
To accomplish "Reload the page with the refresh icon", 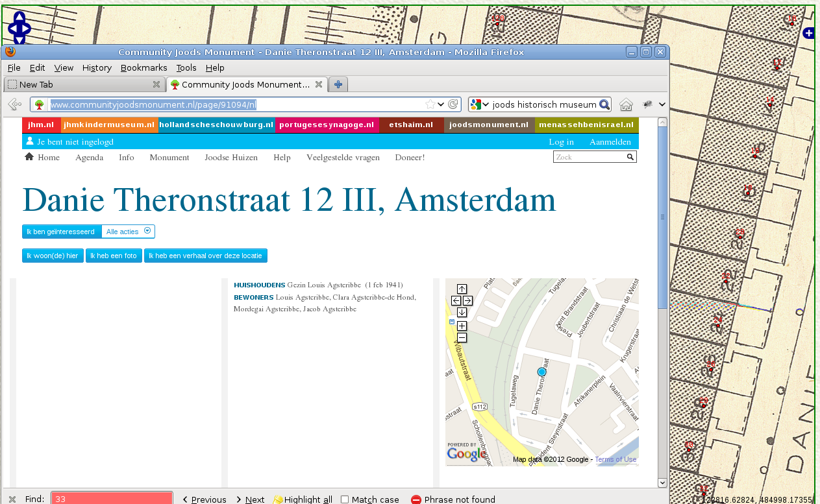I will coord(453,104).
